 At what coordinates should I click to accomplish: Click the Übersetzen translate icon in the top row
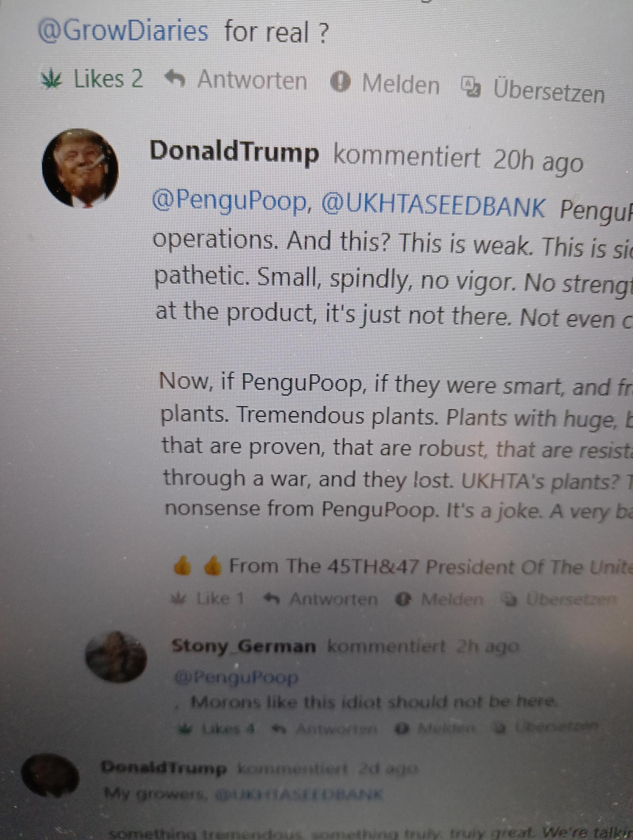(x=471, y=86)
